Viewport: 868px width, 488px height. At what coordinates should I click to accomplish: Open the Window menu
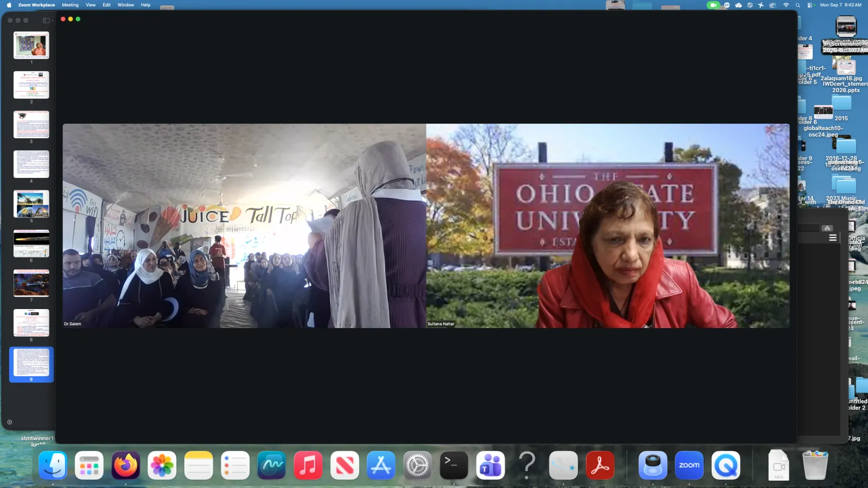[126, 5]
